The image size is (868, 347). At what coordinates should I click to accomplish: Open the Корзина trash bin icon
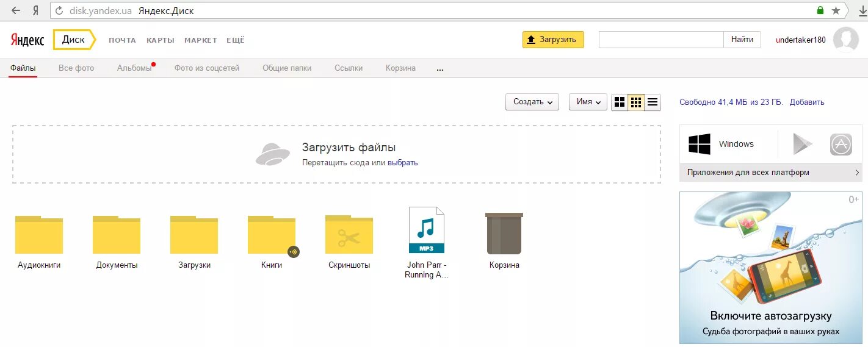click(504, 234)
